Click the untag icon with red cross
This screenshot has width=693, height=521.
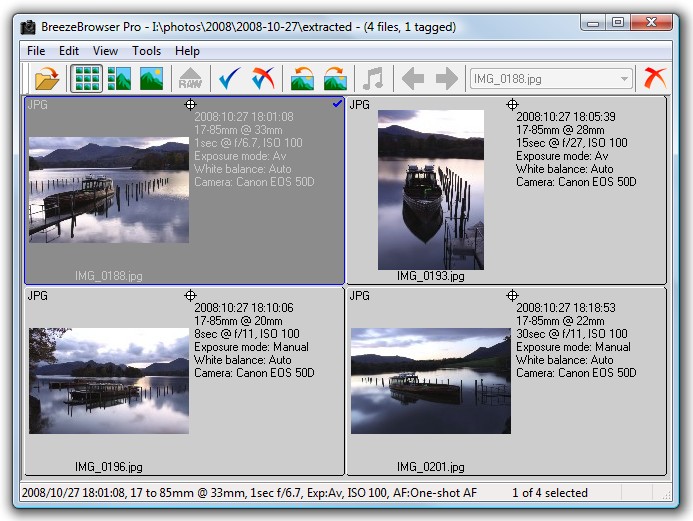tap(263, 79)
